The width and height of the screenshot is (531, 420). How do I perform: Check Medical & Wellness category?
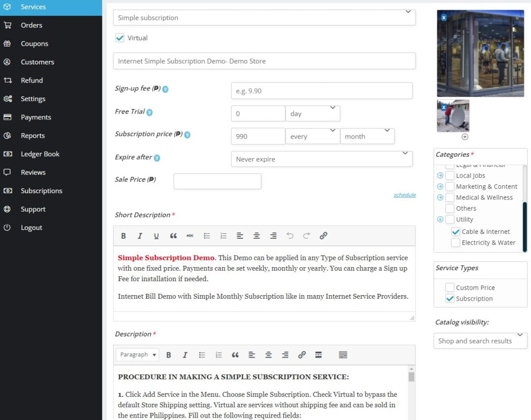click(450, 197)
